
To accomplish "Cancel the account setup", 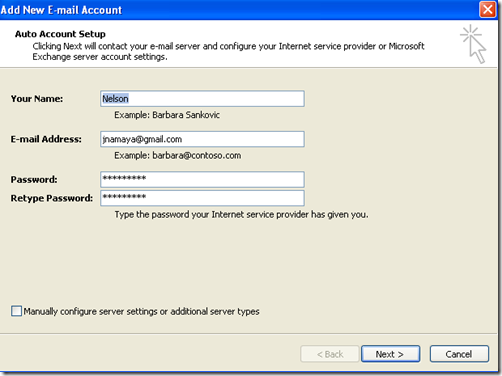I will 459,354.
